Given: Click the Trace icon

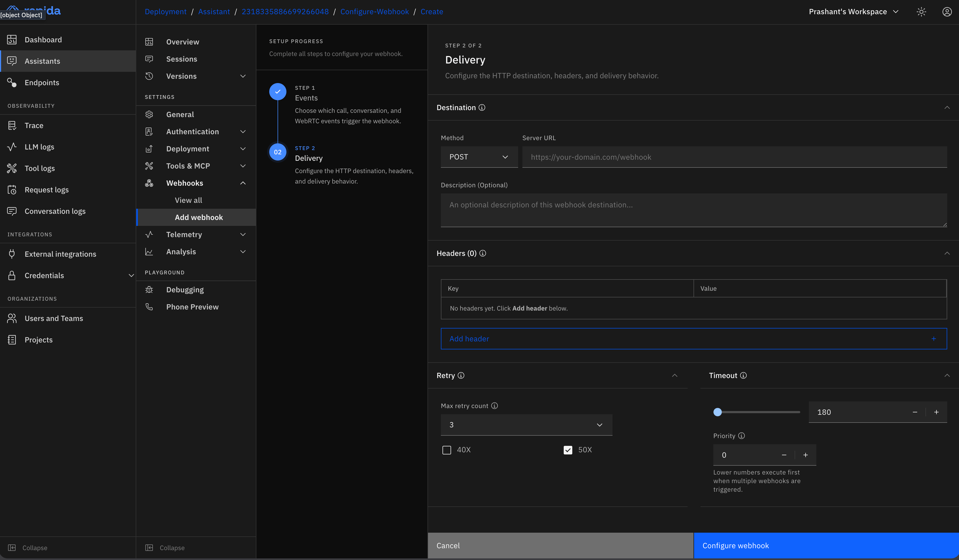Looking at the screenshot, I should 12,125.
